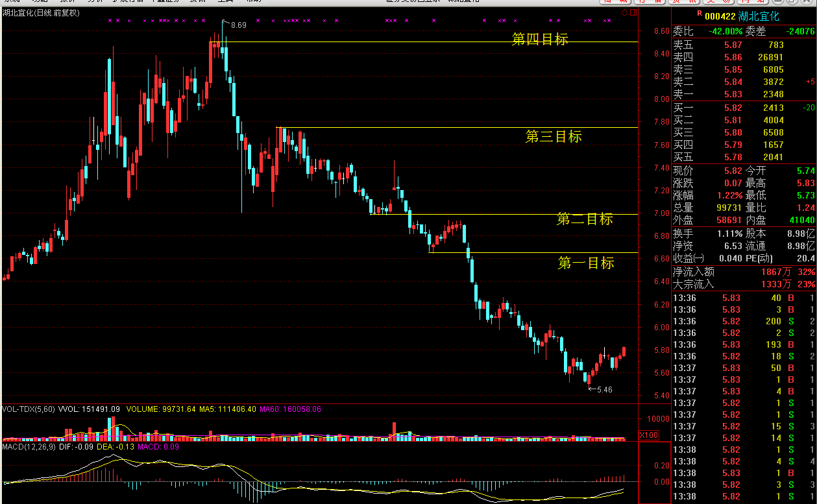Click the X100 volume scale box
Viewport: 817px width, 504px height.
649,435
